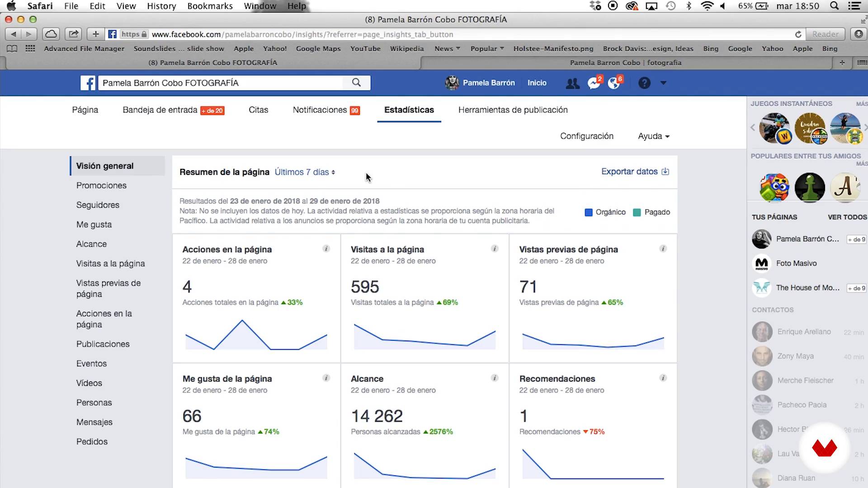Click Exportar datos link
Image resolution: width=868 pixels, height=488 pixels.
635,171
